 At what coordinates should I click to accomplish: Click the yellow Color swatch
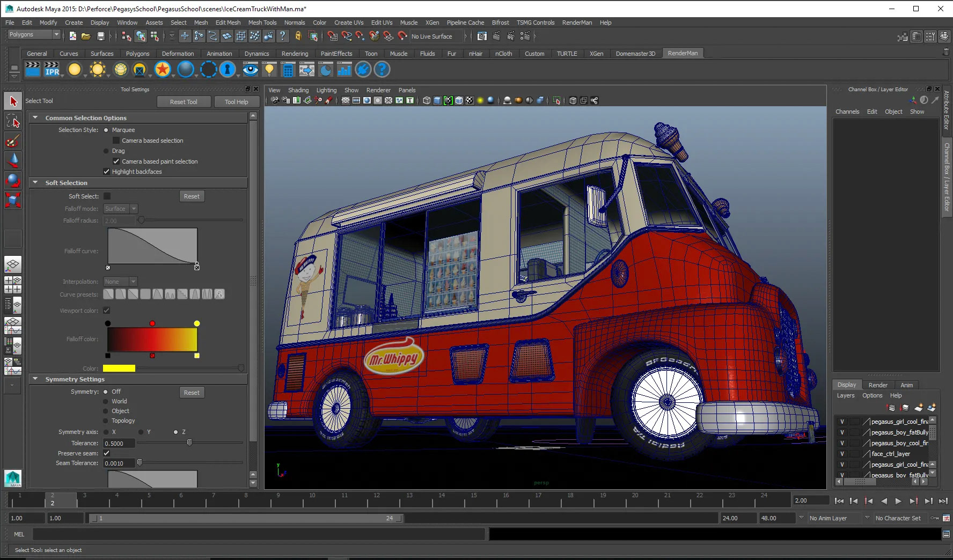(x=119, y=369)
